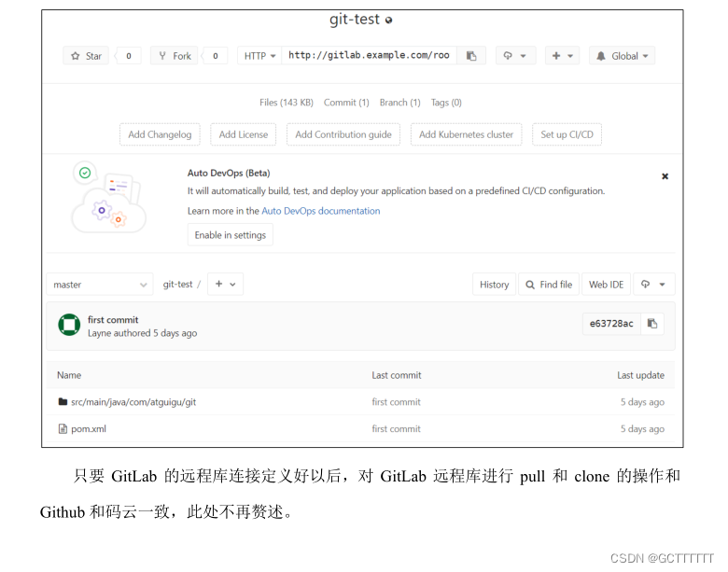The width and height of the screenshot is (728, 572).
Task: Open last commit link in pom.xml row
Action: pos(396,429)
